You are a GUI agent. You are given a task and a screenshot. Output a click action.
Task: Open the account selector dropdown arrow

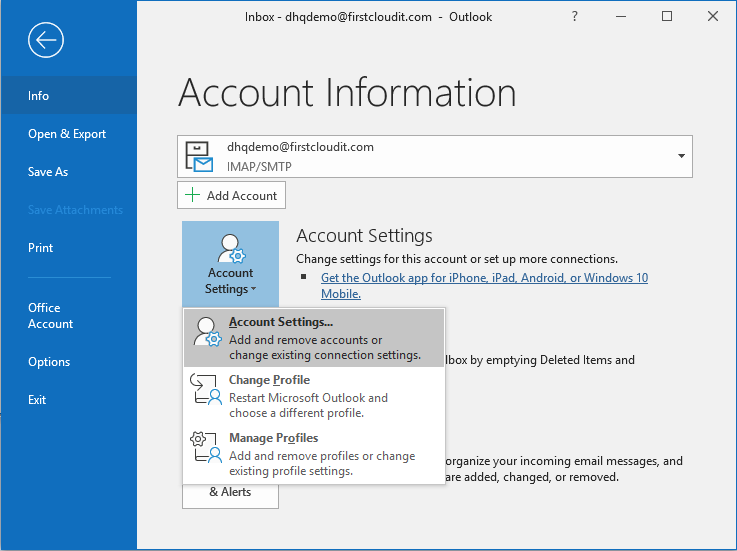(681, 156)
